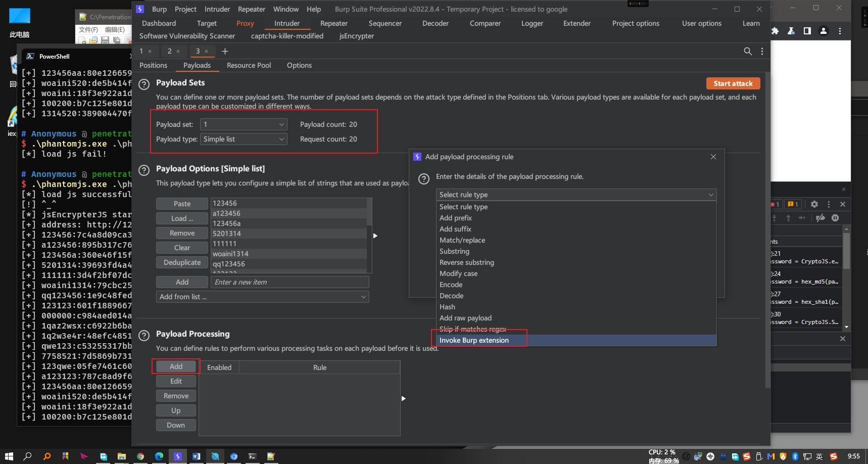Click Edit button in Payload Processing
The image size is (868, 464).
click(176, 381)
